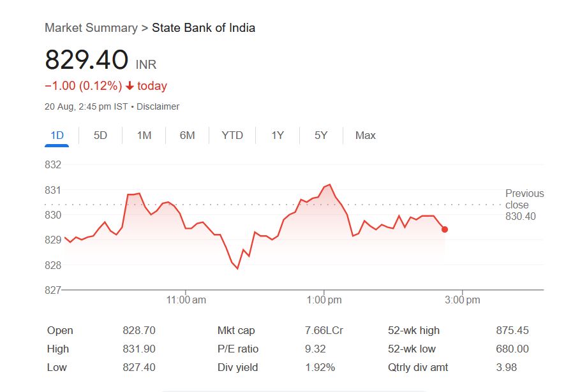
Task: Show the 6M chart view
Action: point(187,135)
